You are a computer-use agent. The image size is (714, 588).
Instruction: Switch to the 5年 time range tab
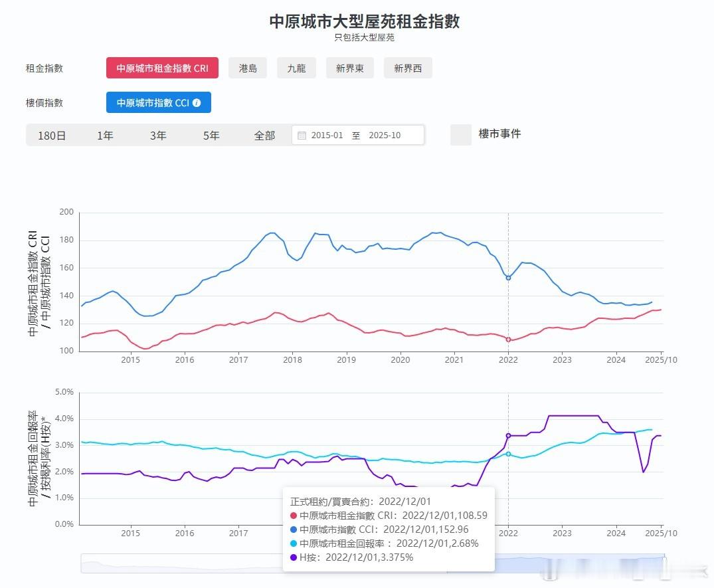(x=211, y=135)
